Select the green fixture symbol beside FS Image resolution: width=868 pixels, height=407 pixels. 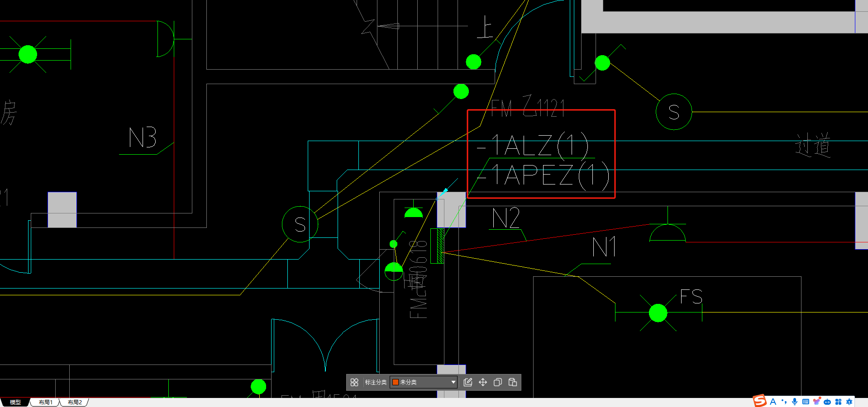(x=658, y=313)
